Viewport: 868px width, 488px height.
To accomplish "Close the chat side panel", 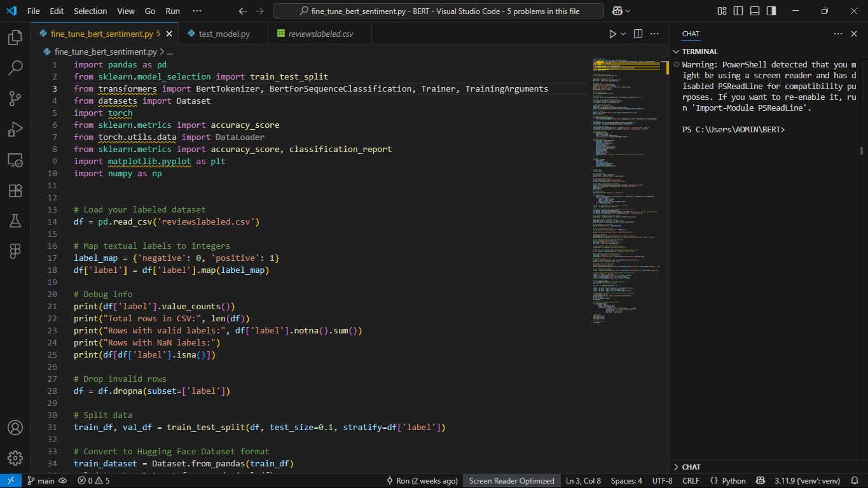I will click(854, 34).
